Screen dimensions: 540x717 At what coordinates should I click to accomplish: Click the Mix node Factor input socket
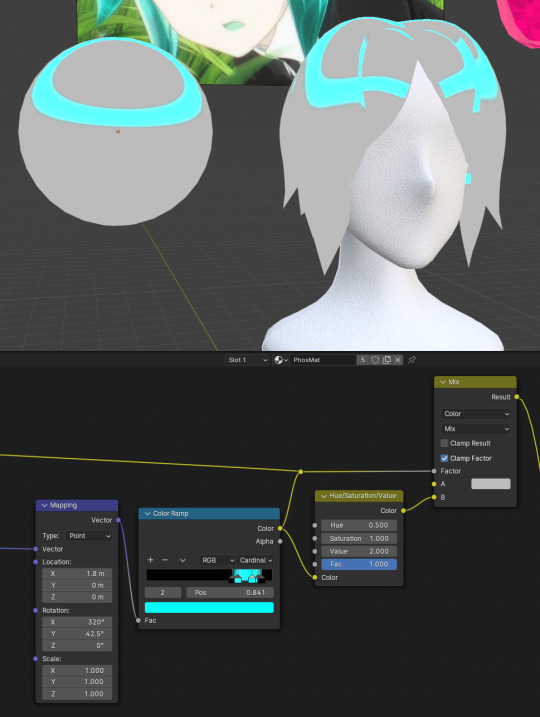[434, 471]
